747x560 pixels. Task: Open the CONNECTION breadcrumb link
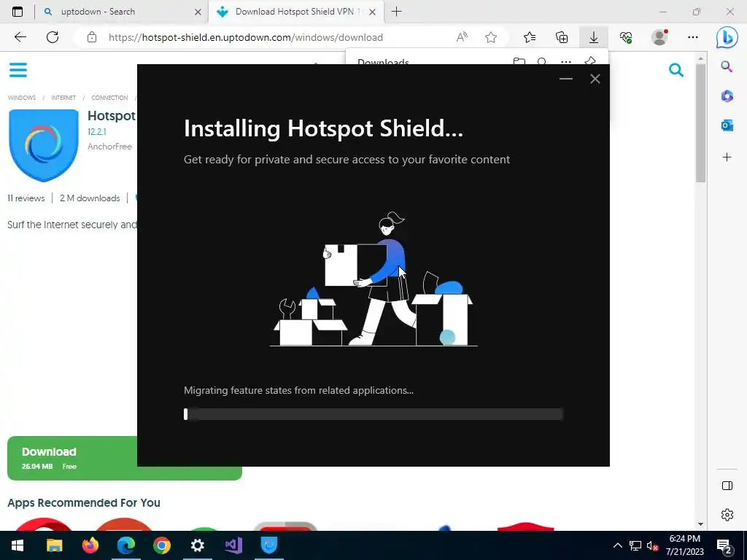109,98
